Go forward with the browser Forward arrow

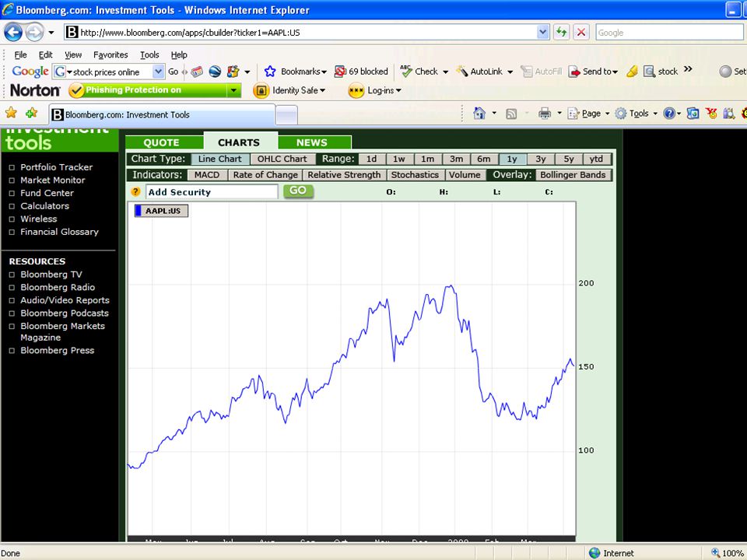pos(34,33)
